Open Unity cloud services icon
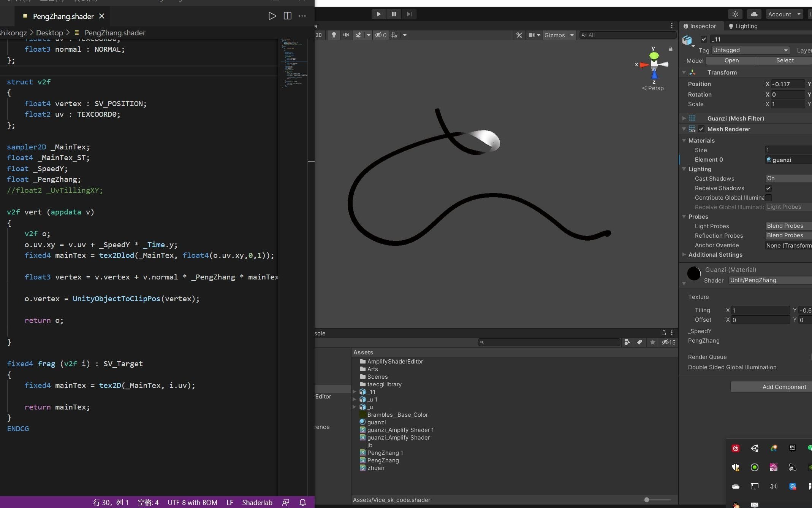 click(754, 14)
